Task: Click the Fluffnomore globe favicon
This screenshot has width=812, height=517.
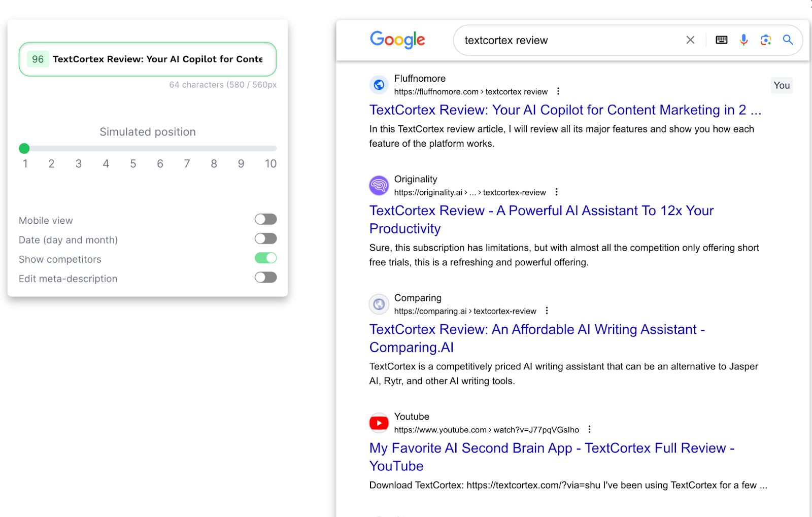Action: tap(379, 85)
